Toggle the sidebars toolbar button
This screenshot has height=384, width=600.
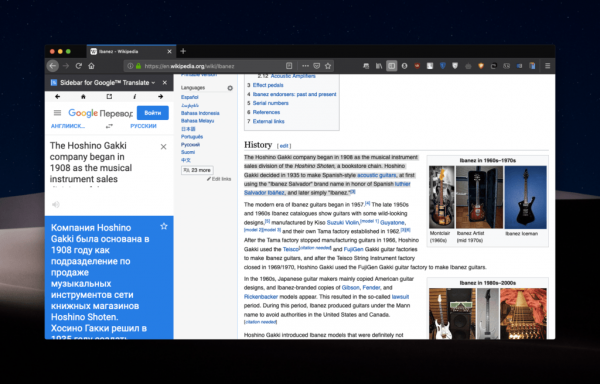click(391, 66)
